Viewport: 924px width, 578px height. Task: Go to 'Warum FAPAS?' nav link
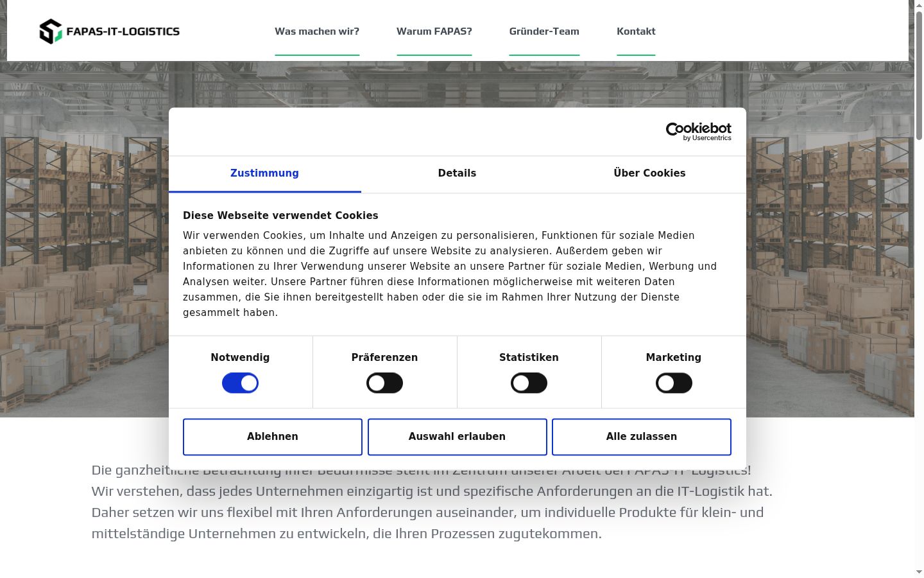[x=434, y=31]
